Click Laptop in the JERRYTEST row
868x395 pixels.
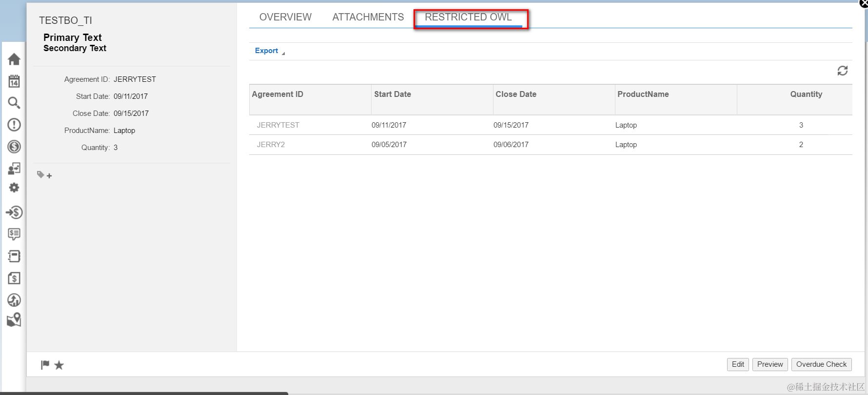coord(626,125)
